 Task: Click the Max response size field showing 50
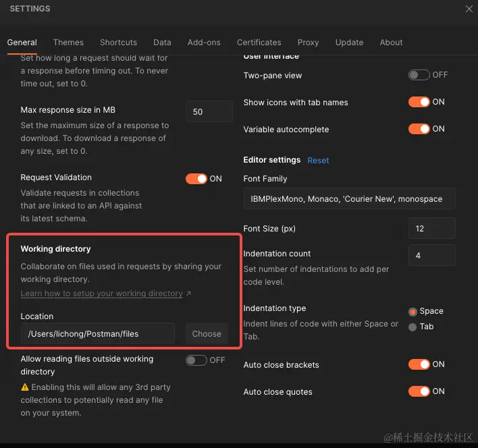coord(209,111)
